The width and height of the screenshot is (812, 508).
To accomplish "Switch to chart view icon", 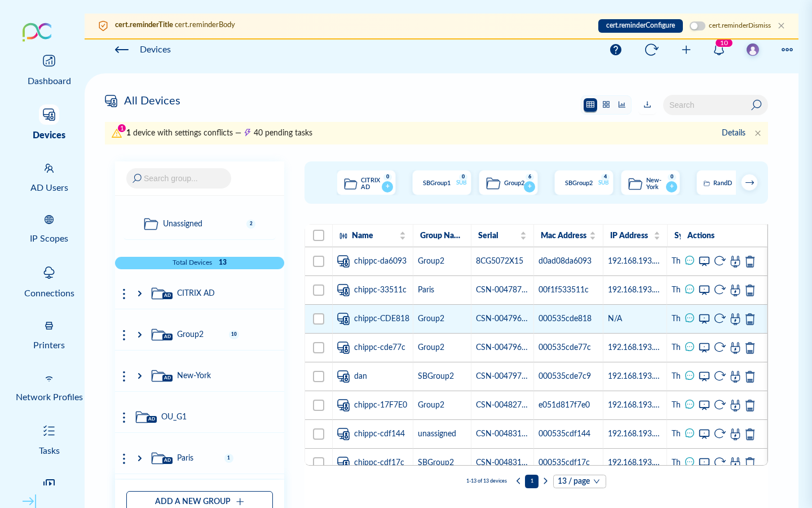I will point(622,105).
